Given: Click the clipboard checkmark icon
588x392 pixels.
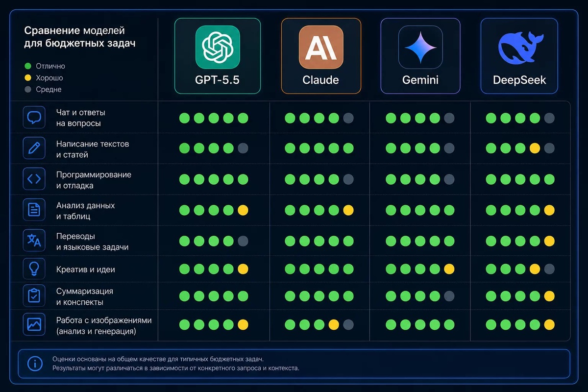Looking at the screenshot, I should coord(34,295).
